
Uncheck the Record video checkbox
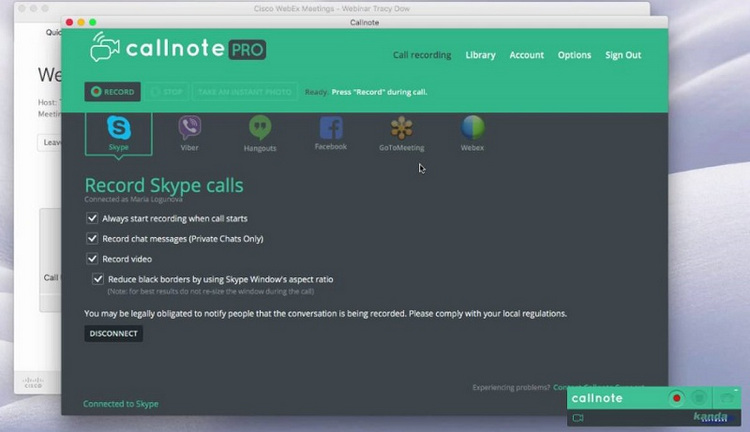pos(92,259)
